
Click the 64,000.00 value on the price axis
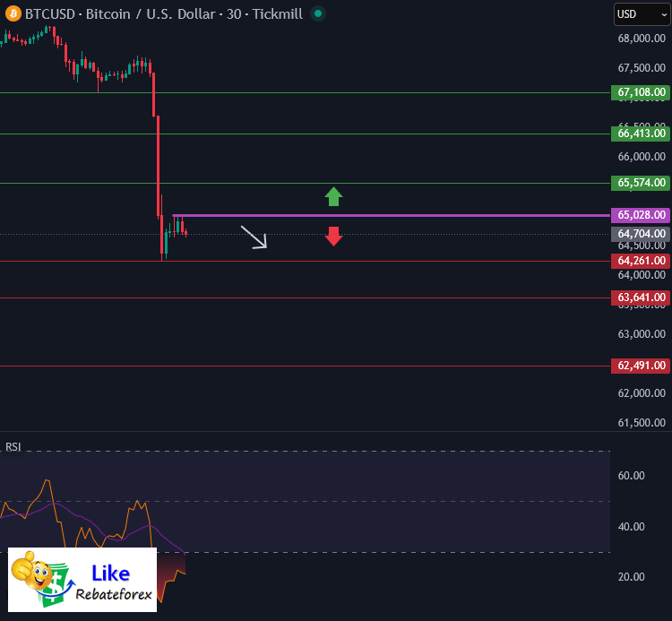[642, 275]
